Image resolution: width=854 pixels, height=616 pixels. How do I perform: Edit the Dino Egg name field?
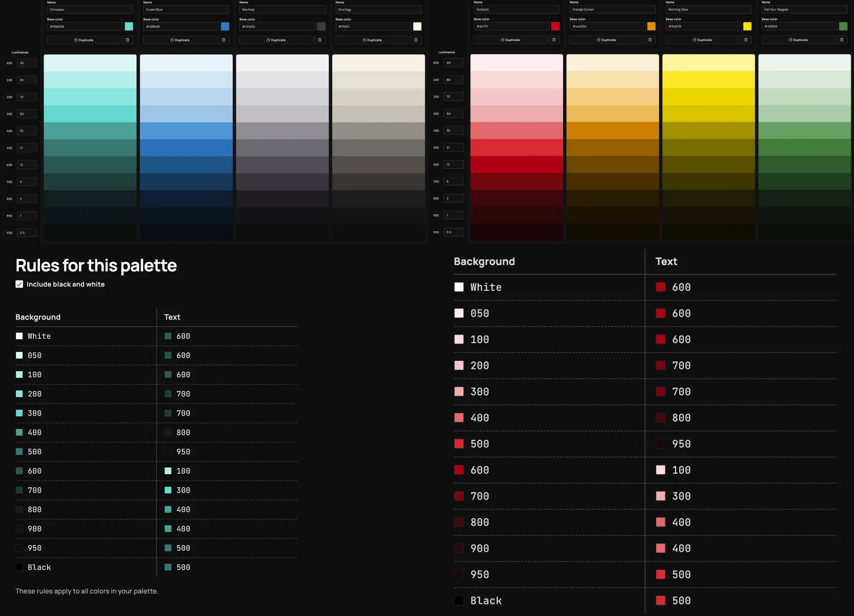(378, 9)
